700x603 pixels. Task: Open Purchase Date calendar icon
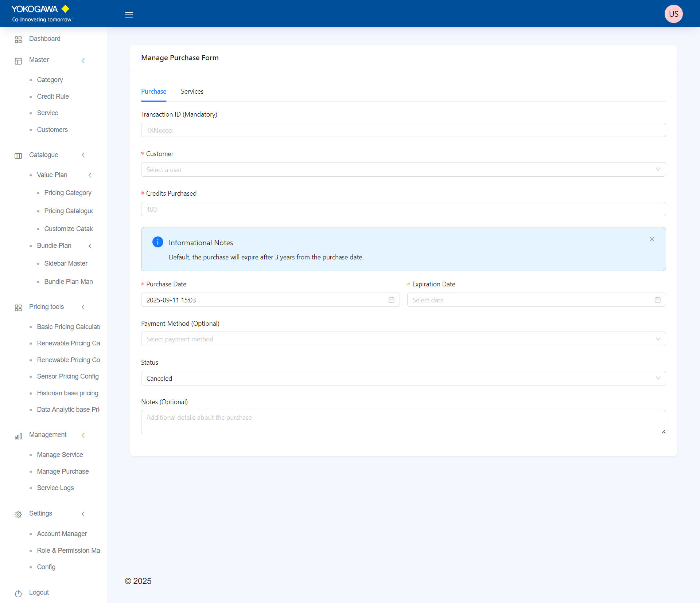pyautogui.click(x=391, y=300)
